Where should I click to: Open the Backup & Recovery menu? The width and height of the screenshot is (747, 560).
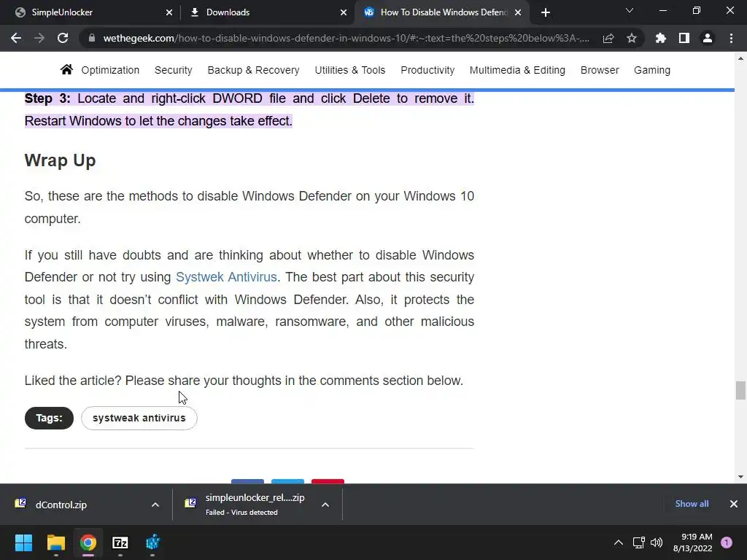click(253, 70)
